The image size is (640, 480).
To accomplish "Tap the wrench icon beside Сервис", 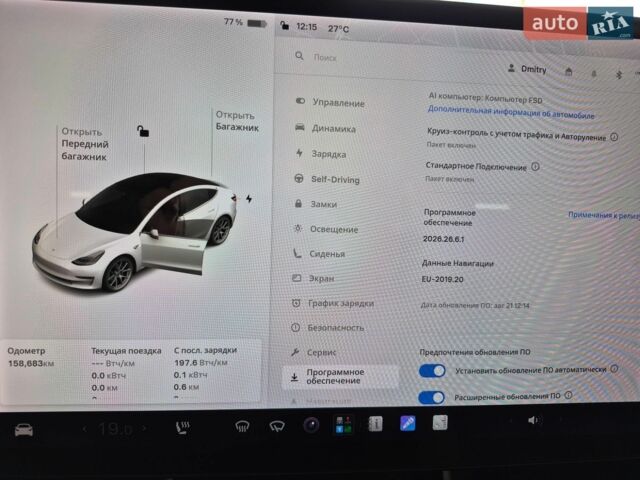I will tap(295, 352).
